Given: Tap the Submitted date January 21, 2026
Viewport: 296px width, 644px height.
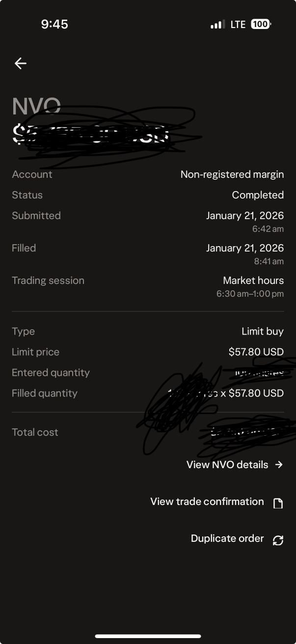Looking at the screenshot, I should pyautogui.click(x=245, y=216).
